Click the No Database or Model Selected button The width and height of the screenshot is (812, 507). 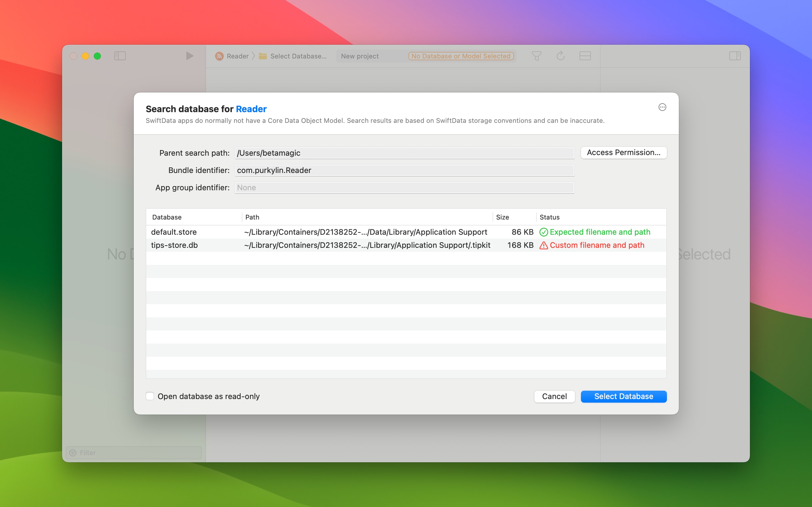coord(461,55)
